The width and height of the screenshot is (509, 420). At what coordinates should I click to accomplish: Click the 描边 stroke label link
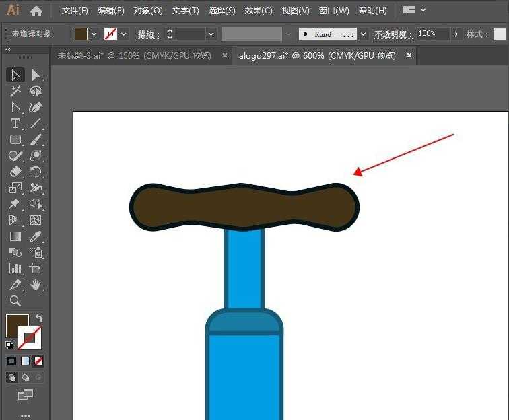[x=148, y=34]
